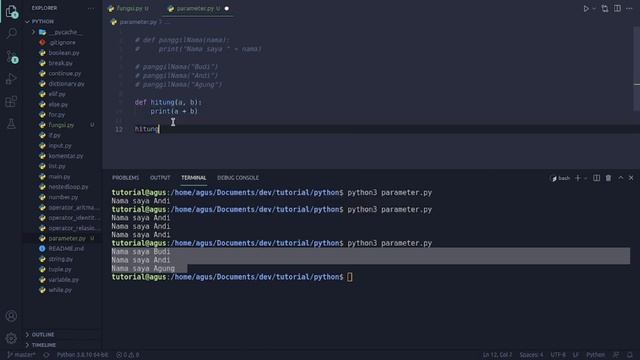Open the Explorer view in activity bar
Image resolution: width=640 pixels, height=360 pixels.
(11, 11)
